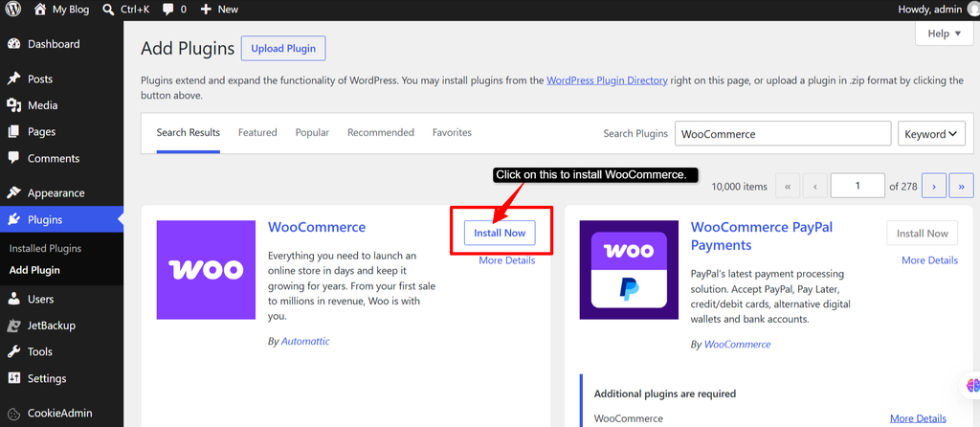
Task: Open the WooCommerce author link under PayPal
Action: coord(738,345)
